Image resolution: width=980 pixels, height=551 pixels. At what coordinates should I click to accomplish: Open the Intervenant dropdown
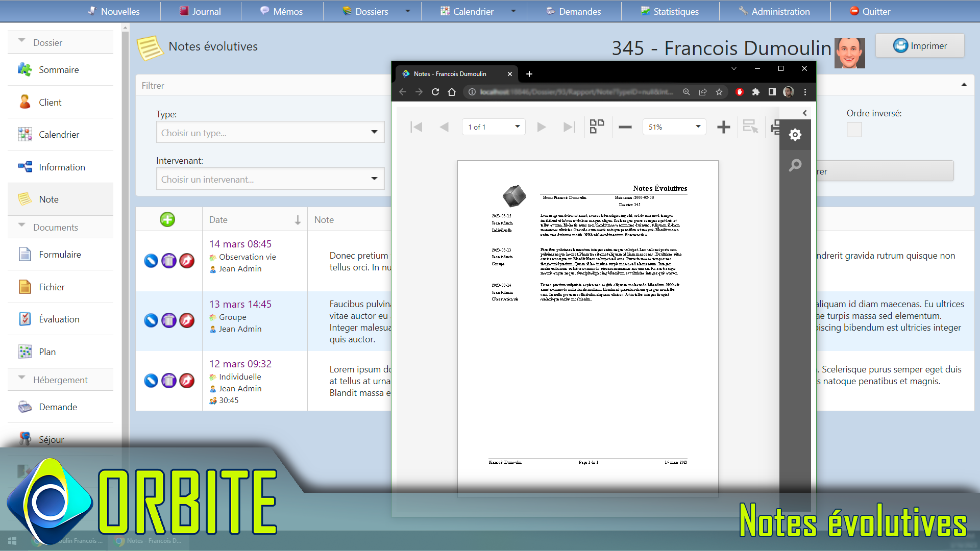pyautogui.click(x=270, y=179)
